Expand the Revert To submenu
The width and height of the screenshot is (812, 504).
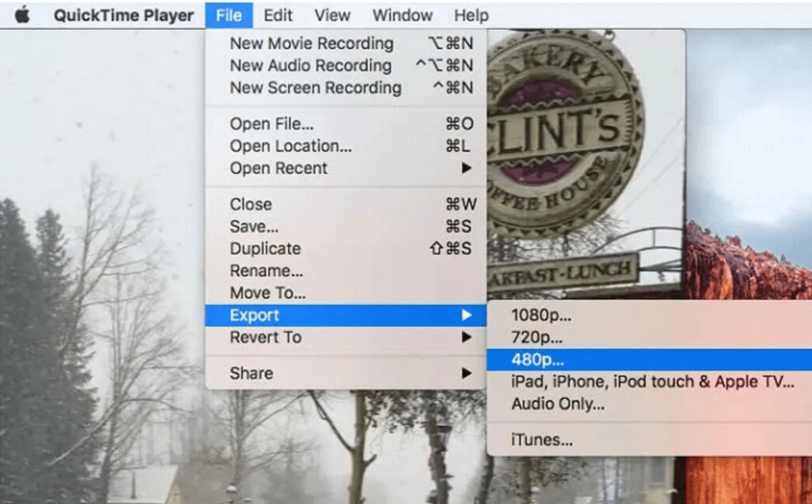(x=346, y=337)
